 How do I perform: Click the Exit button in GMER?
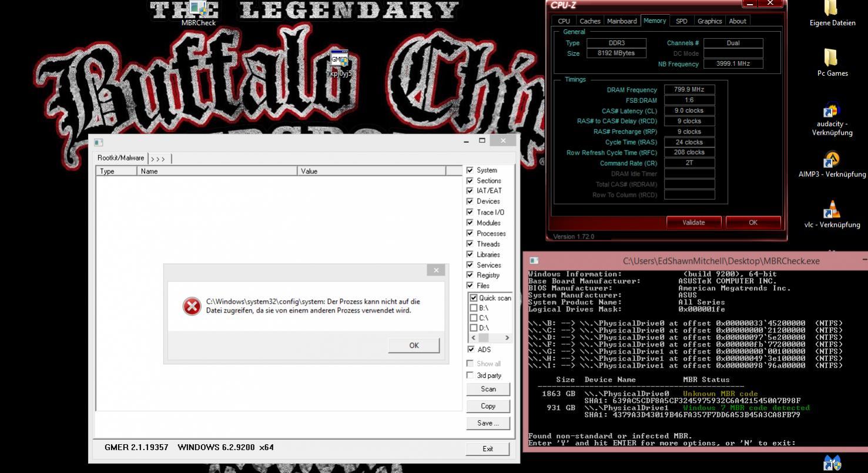[488, 449]
